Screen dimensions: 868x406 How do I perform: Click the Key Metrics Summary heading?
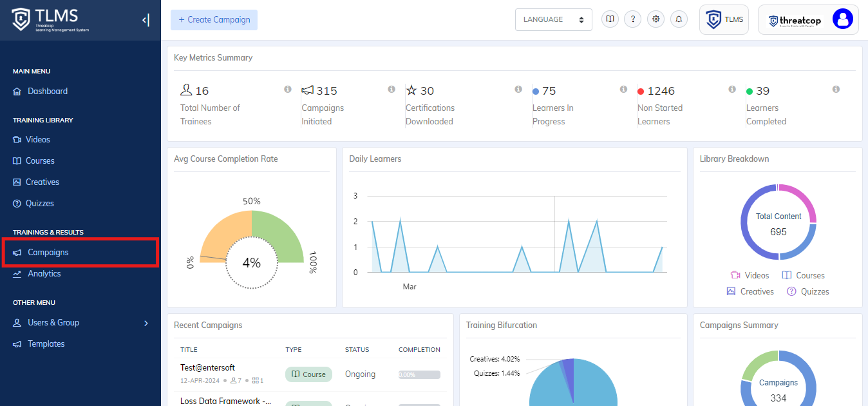coord(213,58)
